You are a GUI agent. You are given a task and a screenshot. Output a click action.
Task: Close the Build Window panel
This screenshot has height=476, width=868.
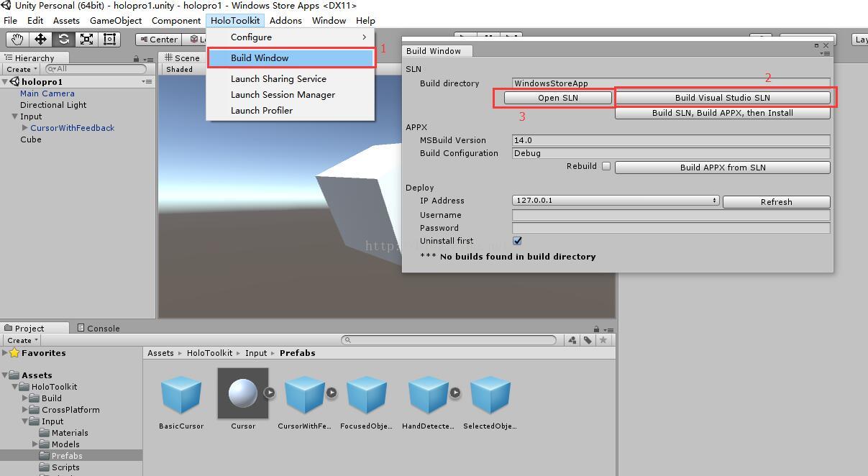tap(826, 45)
